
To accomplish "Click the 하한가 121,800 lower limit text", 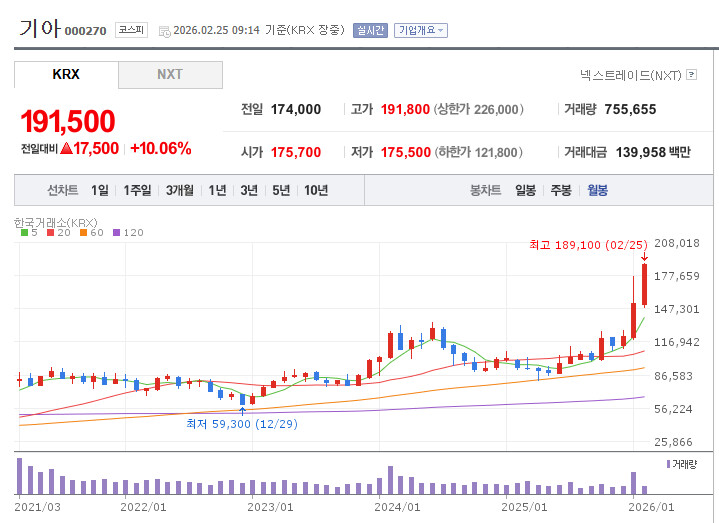I will [478, 152].
